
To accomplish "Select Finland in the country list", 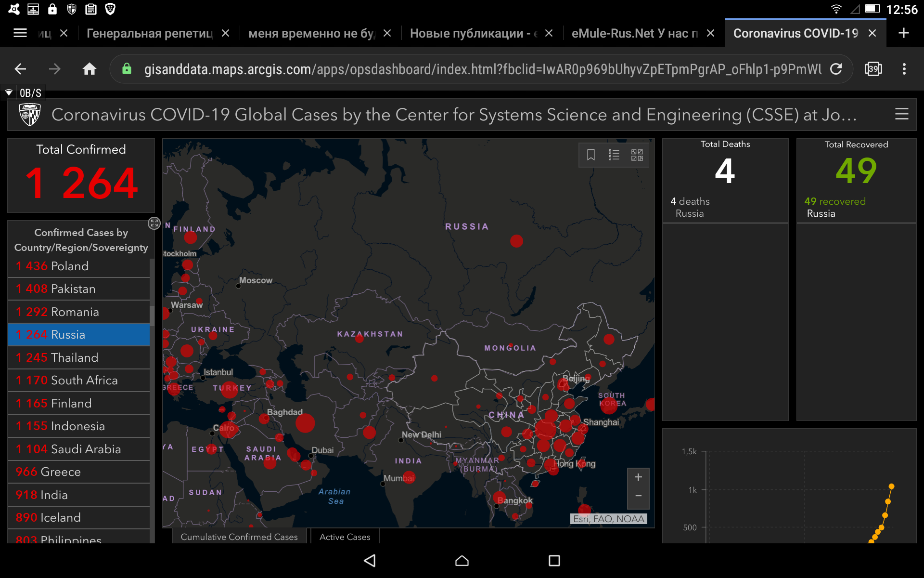I will (x=79, y=403).
